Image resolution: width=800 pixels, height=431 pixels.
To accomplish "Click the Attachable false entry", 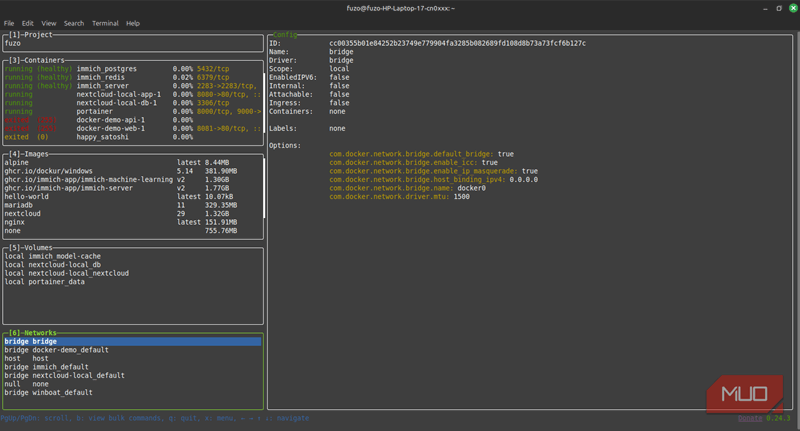I will coord(309,94).
